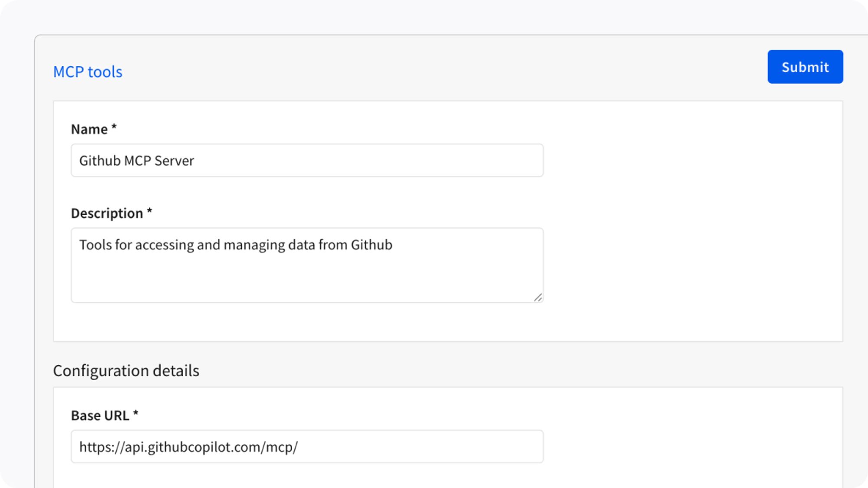Open the MCP tools breadcrumb link
Viewport: 868px width, 488px height.
coord(88,72)
